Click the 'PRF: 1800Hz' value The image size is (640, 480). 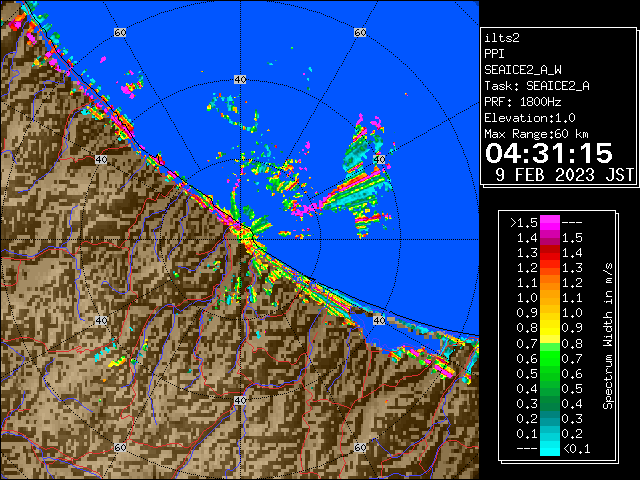(x=522, y=102)
